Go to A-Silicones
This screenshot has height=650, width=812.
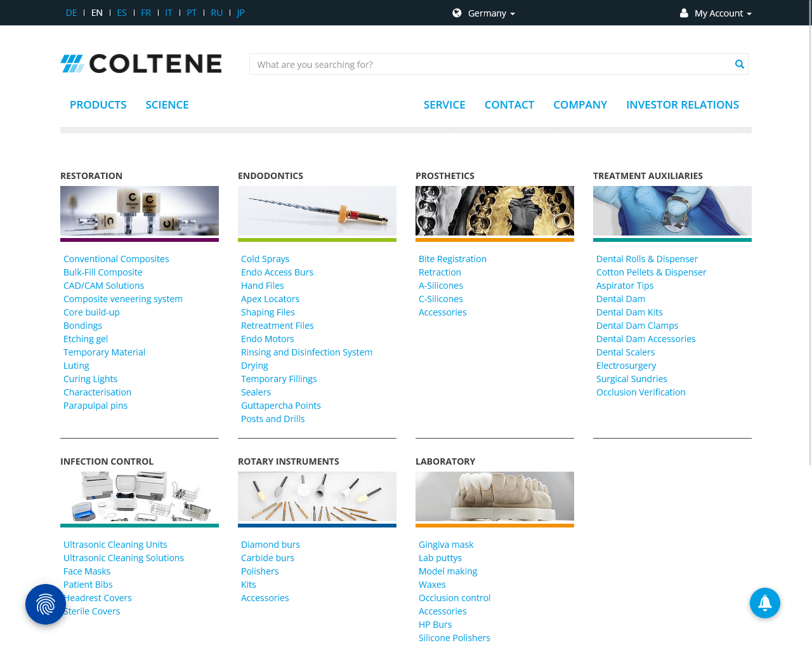click(441, 286)
